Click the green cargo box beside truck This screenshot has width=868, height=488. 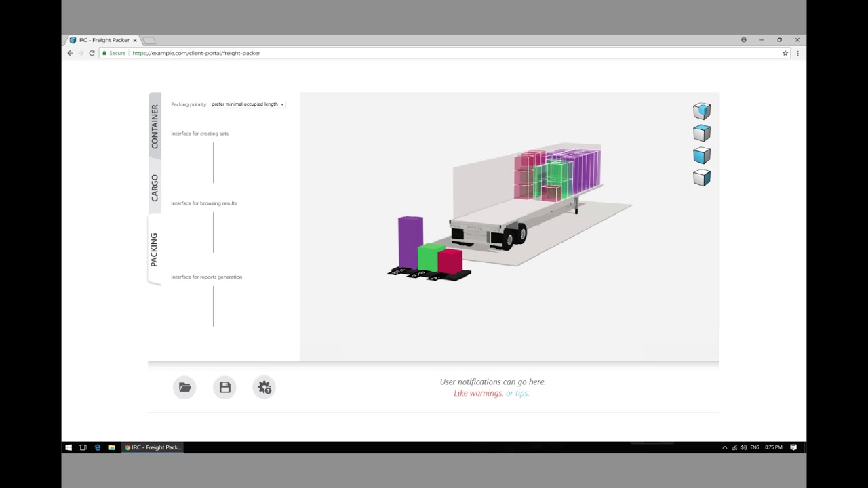429,258
